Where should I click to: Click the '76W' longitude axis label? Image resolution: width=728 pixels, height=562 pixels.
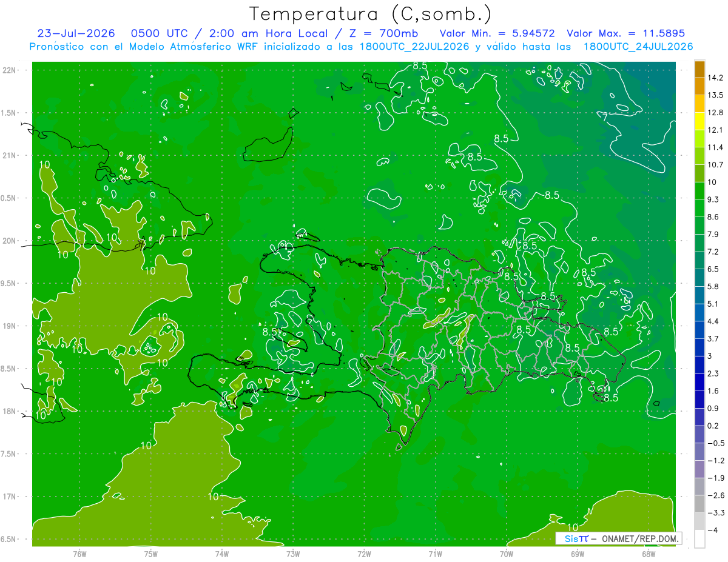(x=79, y=554)
